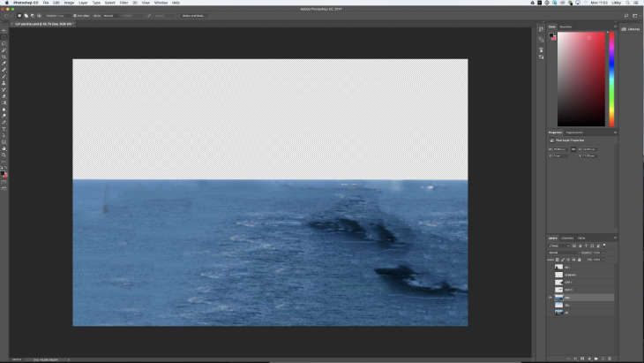The width and height of the screenshot is (644, 363).
Task: Click the vertical hue slider in Color panel
Action: 611,79
